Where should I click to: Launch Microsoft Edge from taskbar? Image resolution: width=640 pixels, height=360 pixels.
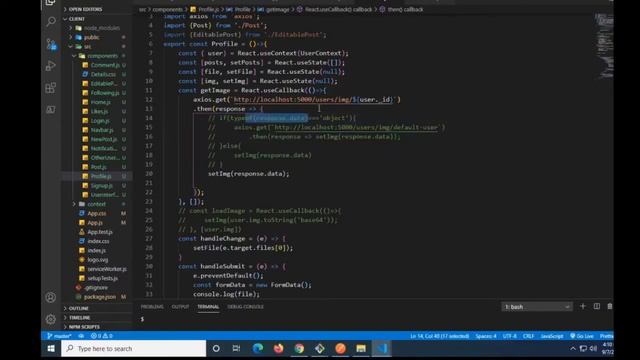(258, 349)
